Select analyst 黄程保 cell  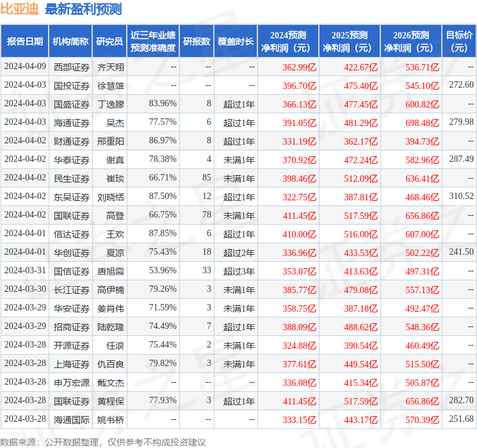pyautogui.click(x=110, y=401)
